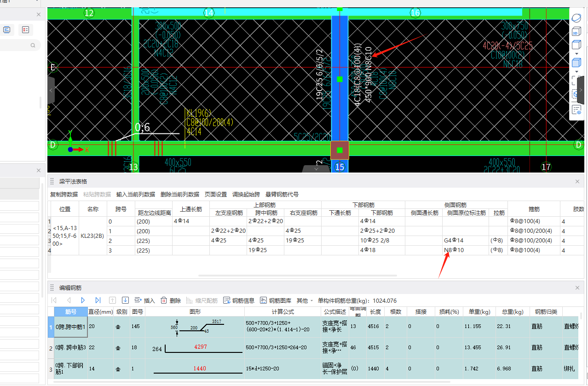Click the move row up icon
Image resolution: width=588 pixels, height=386 pixels.
(x=112, y=300)
